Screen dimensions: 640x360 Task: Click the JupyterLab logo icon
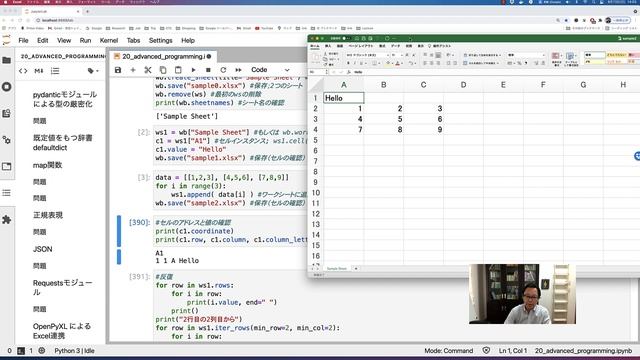coord(6,40)
